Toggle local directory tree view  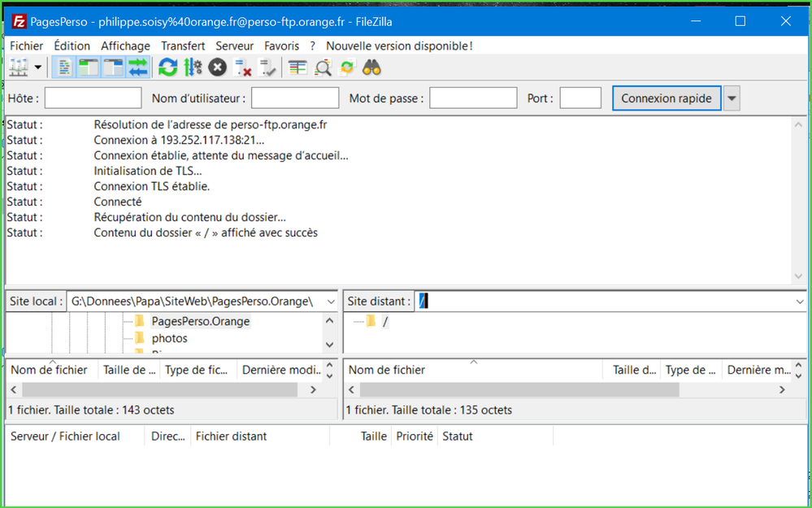pyautogui.click(x=88, y=67)
